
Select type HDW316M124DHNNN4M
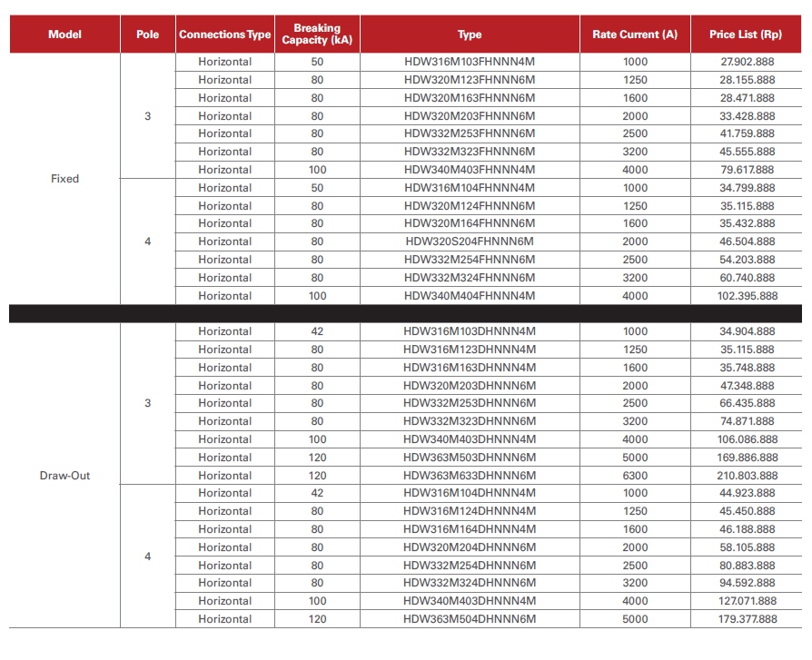(x=470, y=511)
